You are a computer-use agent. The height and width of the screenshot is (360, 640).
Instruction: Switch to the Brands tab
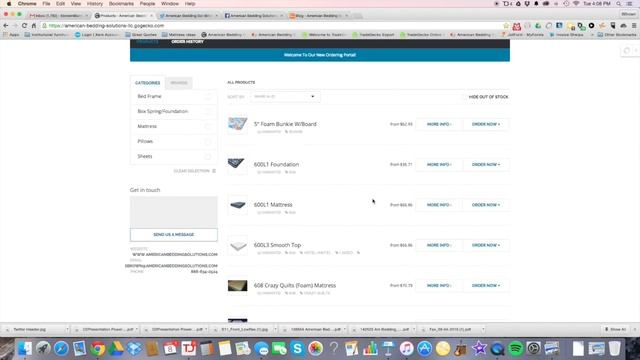click(179, 83)
